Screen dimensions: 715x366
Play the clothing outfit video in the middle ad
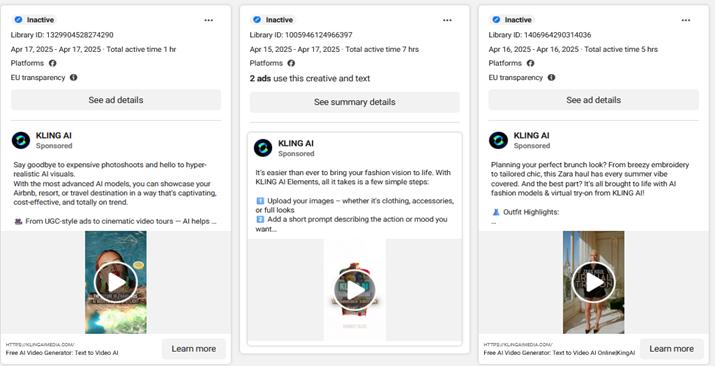[x=355, y=290]
